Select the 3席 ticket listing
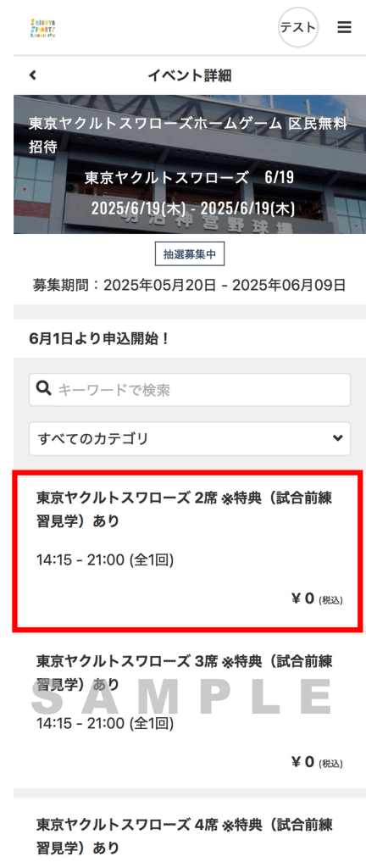 [x=188, y=711]
